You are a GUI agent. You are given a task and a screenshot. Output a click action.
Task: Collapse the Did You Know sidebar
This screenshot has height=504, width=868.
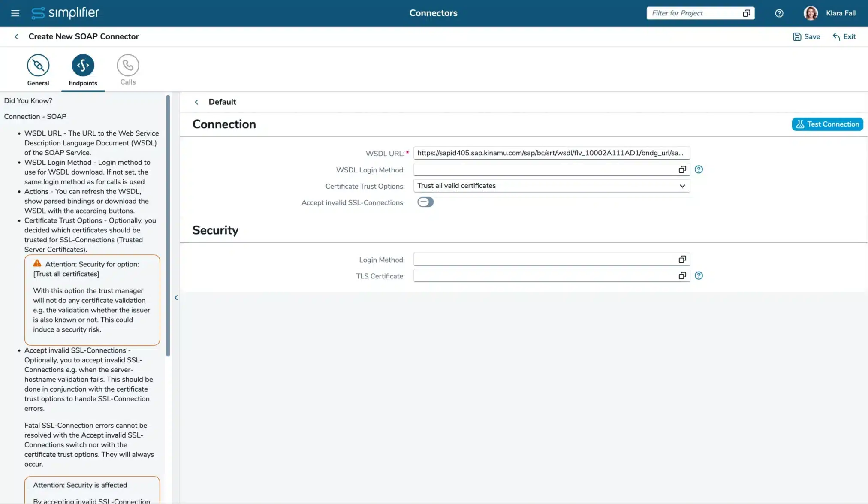click(x=176, y=297)
